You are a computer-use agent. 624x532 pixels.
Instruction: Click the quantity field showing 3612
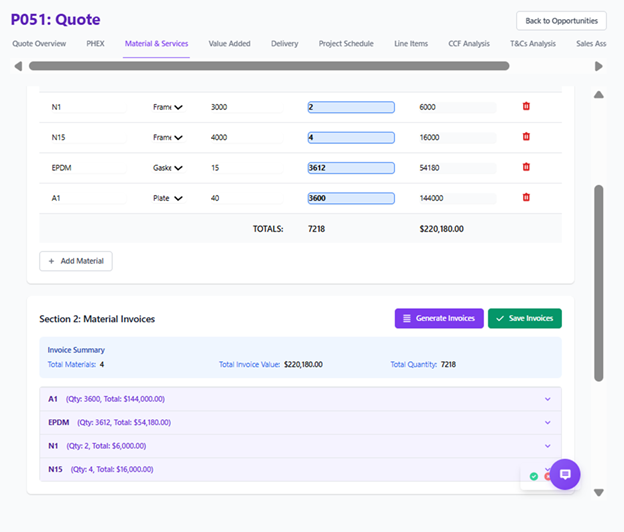[x=351, y=168]
